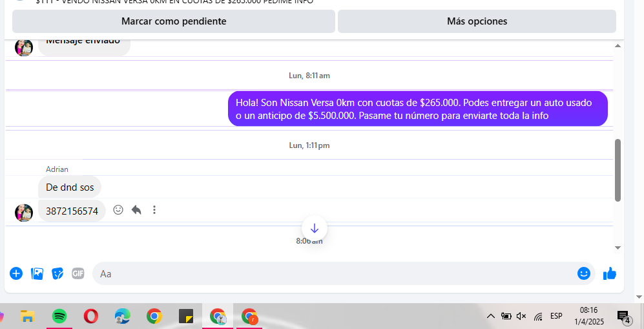644x329 pixels.
Task: Click the Marcar como pendiente button
Action: pyautogui.click(x=174, y=21)
